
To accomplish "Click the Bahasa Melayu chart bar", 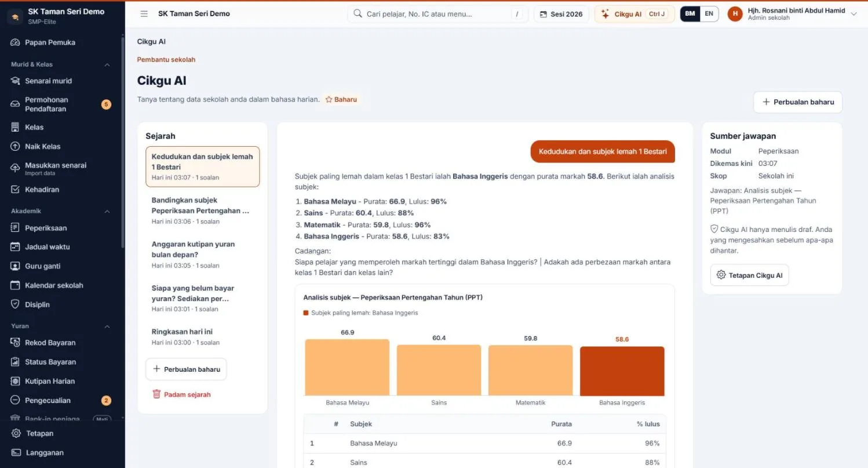I will point(347,368).
